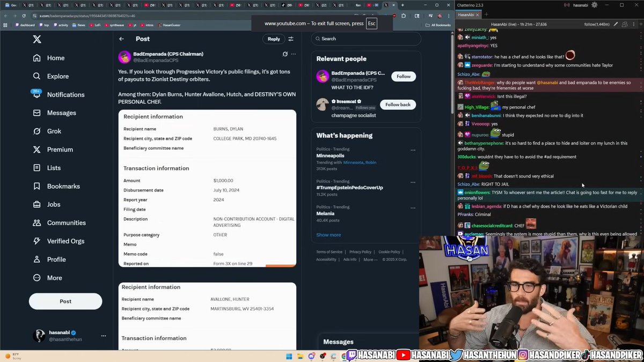Open more options for Melania trend
This screenshot has width=644, height=362.
point(413,208)
